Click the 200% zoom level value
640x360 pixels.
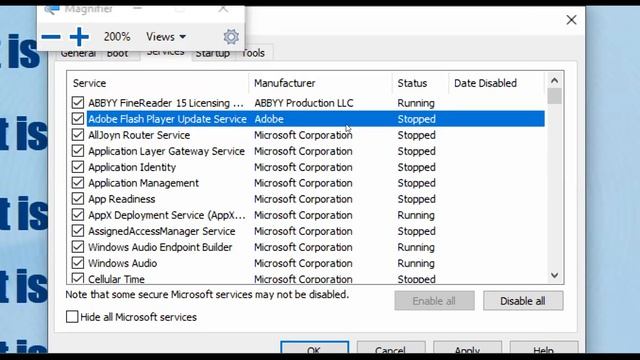tap(117, 37)
